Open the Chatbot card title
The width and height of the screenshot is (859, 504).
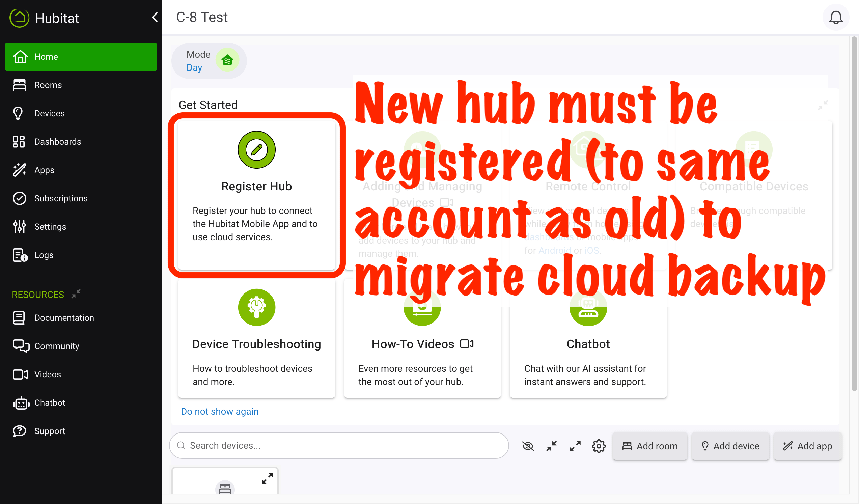tap(588, 344)
